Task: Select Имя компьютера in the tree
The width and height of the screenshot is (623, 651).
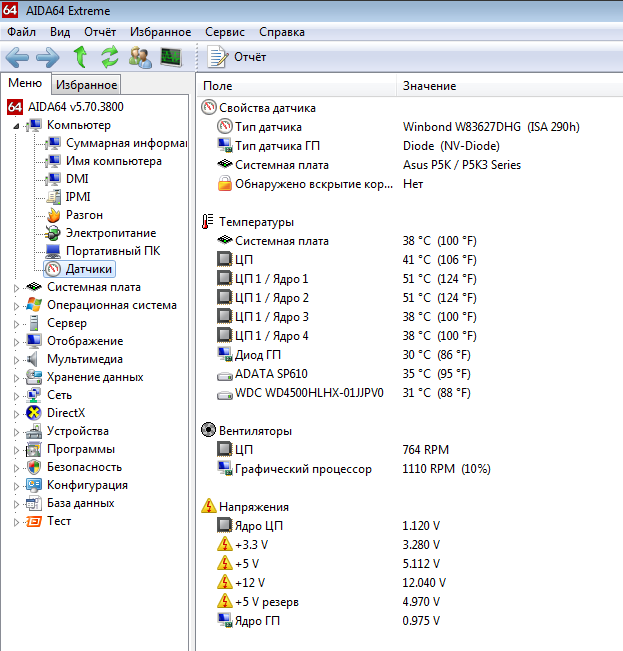Action: tap(114, 161)
